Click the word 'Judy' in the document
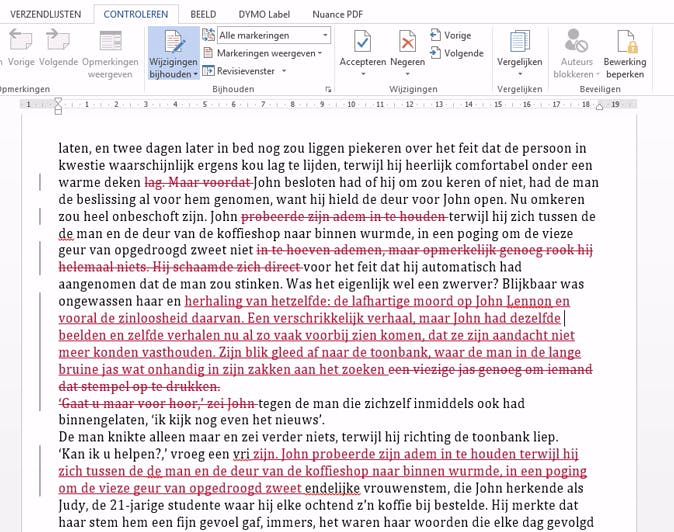Screen dimensions: 674x532 [x=71, y=505]
